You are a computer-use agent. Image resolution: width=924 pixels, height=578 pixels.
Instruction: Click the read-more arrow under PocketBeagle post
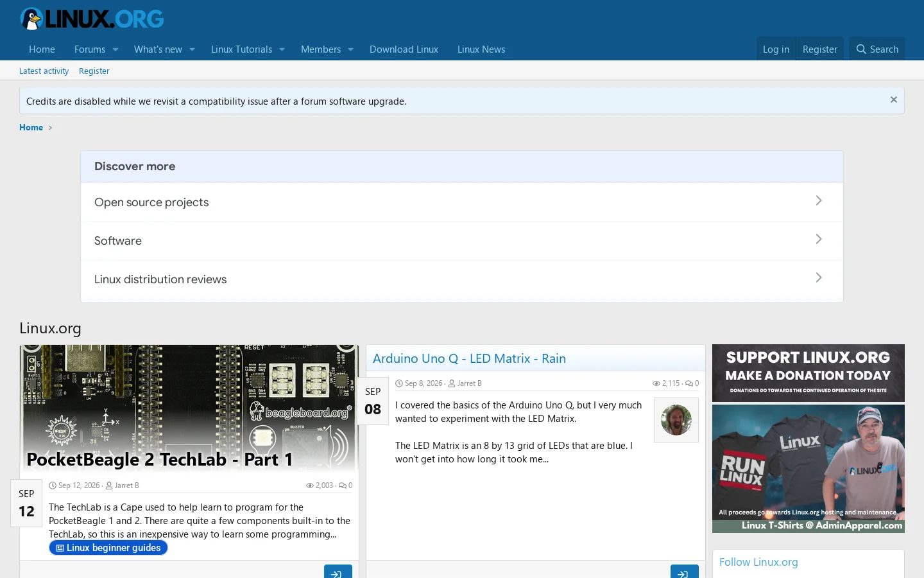[338, 573]
